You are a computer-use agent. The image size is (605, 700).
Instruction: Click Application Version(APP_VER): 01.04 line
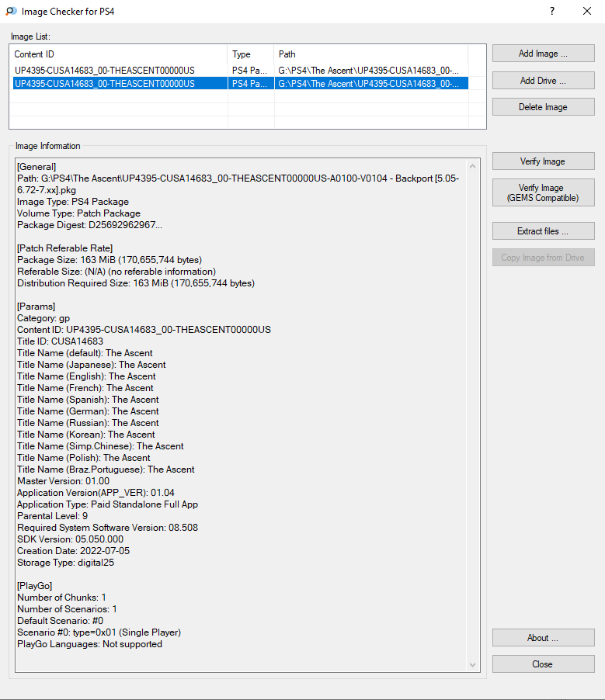(96, 493)
